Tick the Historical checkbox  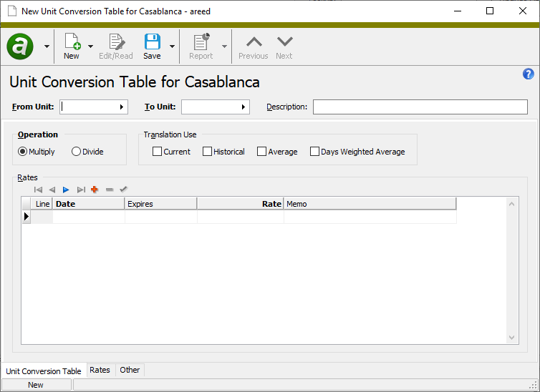click(x=207, y=152)
